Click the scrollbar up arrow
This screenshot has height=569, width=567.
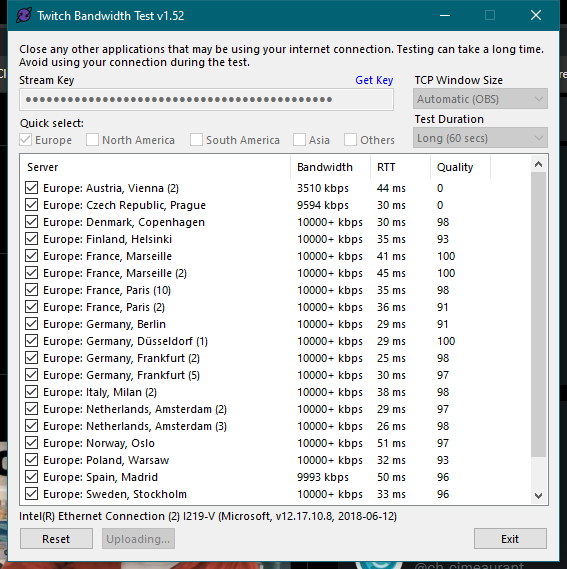(538, 164)
